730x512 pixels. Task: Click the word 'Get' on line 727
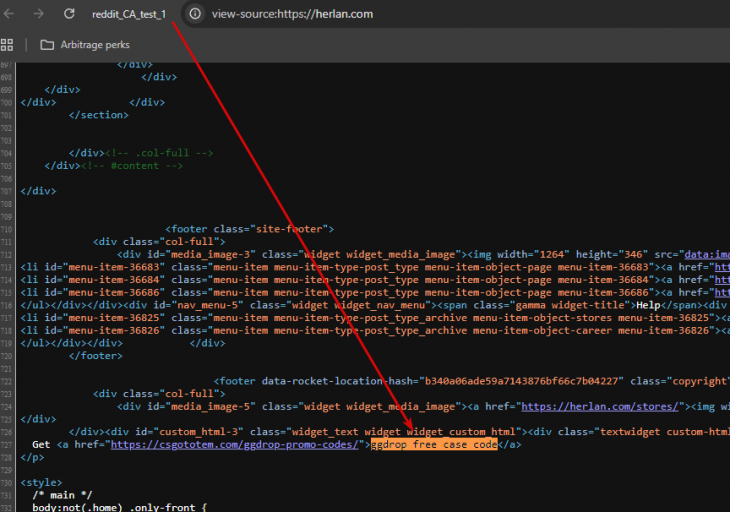(x=41, y=445)
